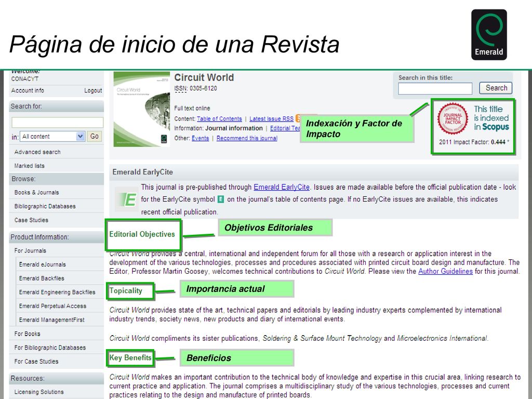532x399 pixels.
Task: Open the 'All content' search scope dropdown
Action: tap(52, 137)
